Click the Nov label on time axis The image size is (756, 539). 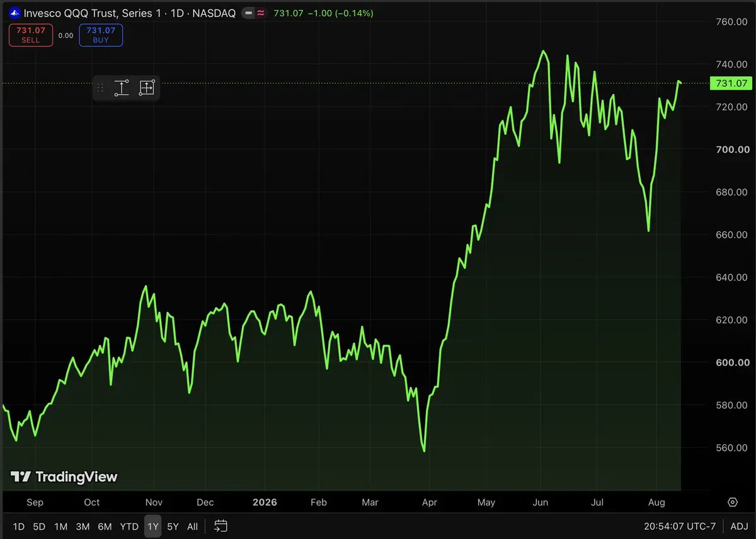tap(154, 502)
